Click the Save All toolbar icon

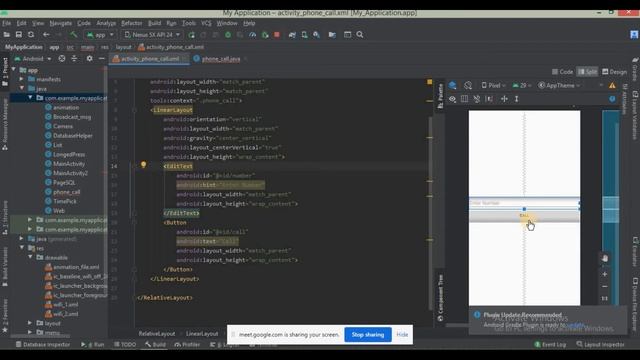point(19,35)
